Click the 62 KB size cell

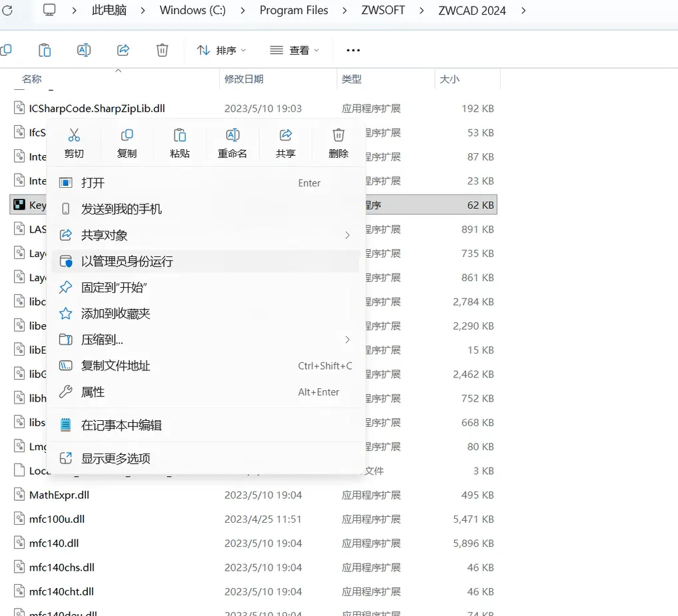(480, 205)
